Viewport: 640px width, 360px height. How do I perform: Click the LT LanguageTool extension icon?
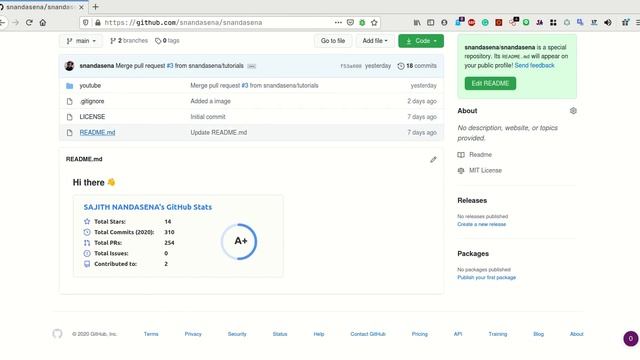[x=594, y=22]
